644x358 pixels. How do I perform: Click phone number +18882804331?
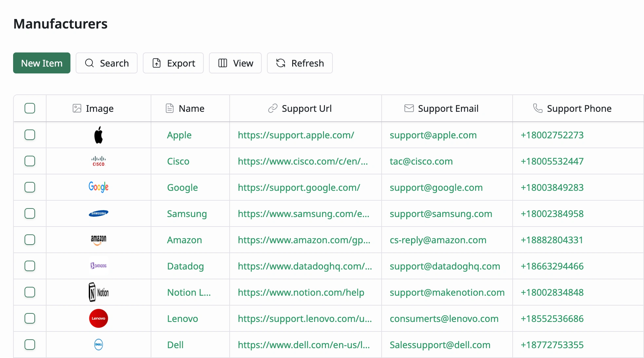(x=552, y=240)
